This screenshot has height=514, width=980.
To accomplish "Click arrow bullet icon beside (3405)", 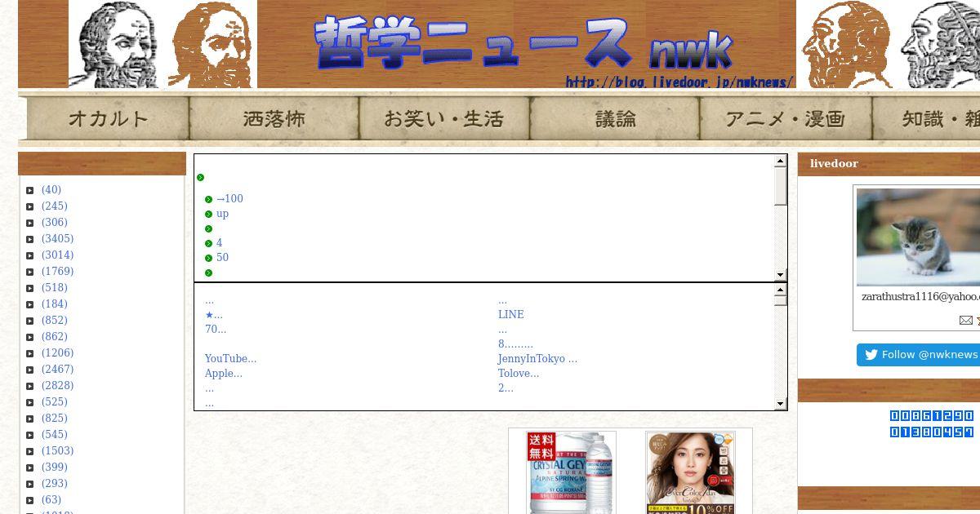I will point(30,240).
